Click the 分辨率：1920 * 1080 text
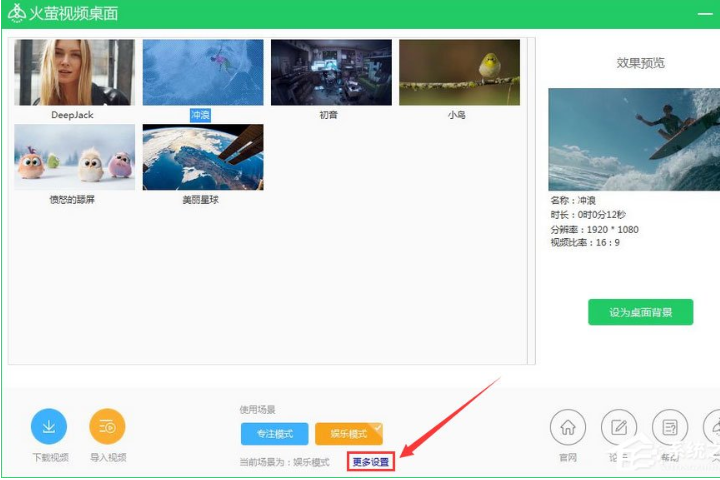This screenshot has height=480, width=720. (594, 229)
